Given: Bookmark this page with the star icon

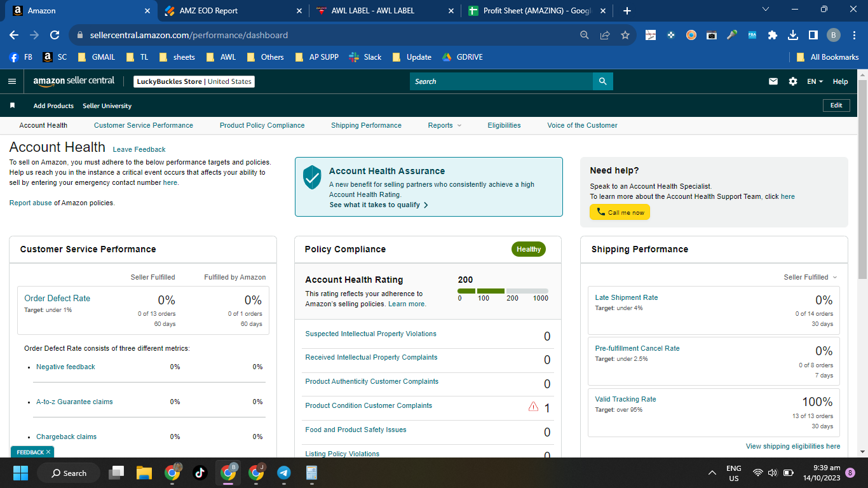Looking at the screenshot, I should [x=625, y=35].
